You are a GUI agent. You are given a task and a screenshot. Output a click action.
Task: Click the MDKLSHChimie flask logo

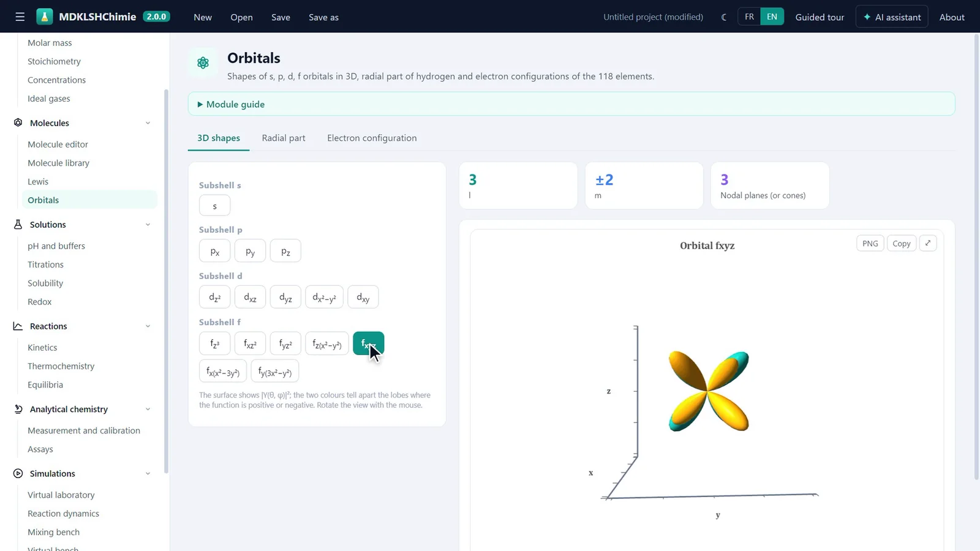[x=45, y=17]
